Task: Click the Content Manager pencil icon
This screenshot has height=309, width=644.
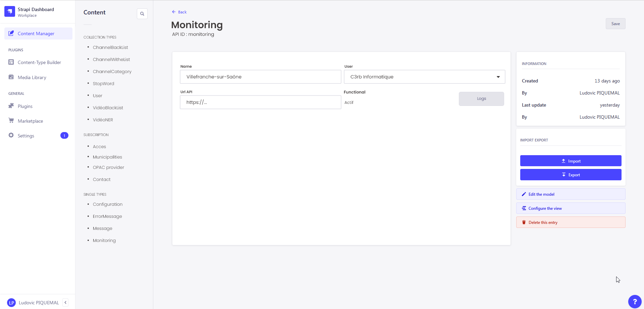Action: [11, 33]
